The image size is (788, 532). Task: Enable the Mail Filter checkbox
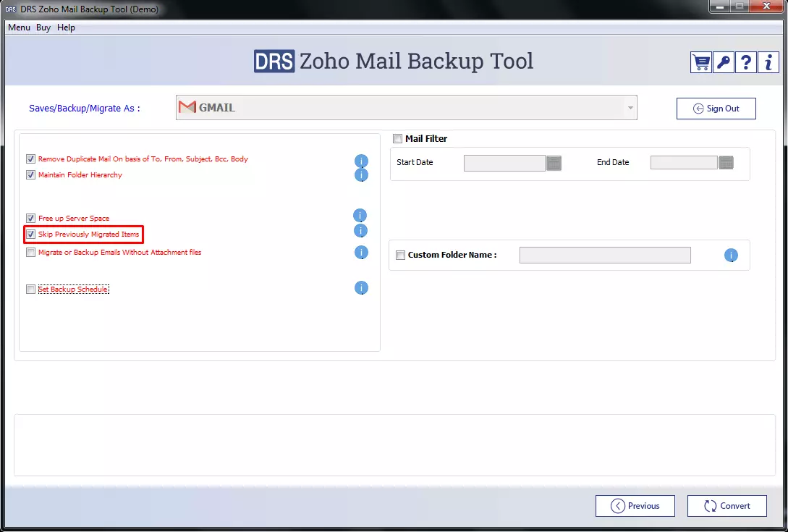click(x=397, y=139)
